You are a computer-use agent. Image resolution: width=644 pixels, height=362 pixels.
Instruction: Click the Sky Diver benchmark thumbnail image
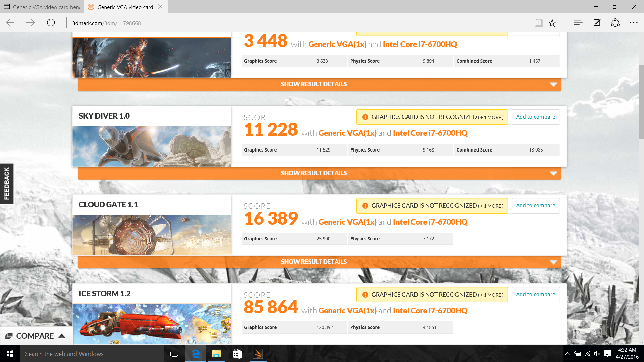tap(152, 146)
